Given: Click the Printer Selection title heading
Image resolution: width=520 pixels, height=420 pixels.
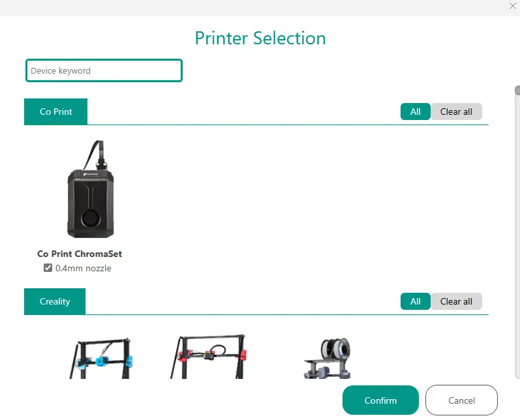Looking at the screenshot, I should 260,38.
